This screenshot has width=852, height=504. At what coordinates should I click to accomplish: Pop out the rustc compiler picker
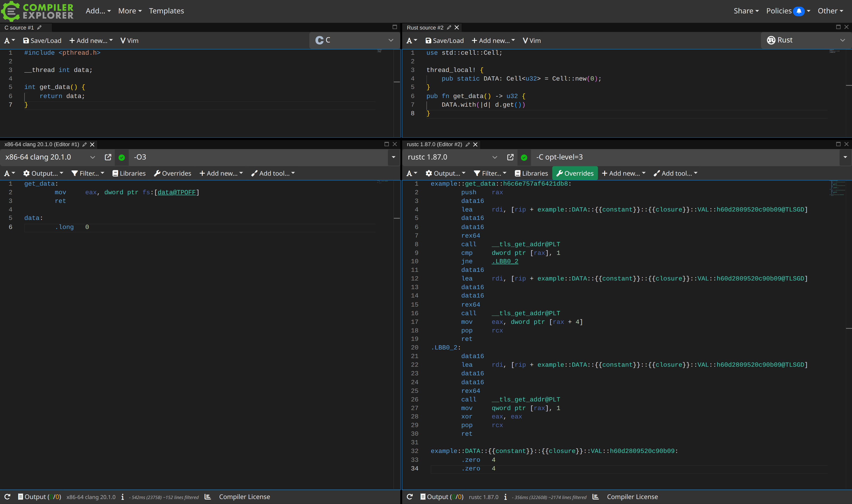coord(510,157)
